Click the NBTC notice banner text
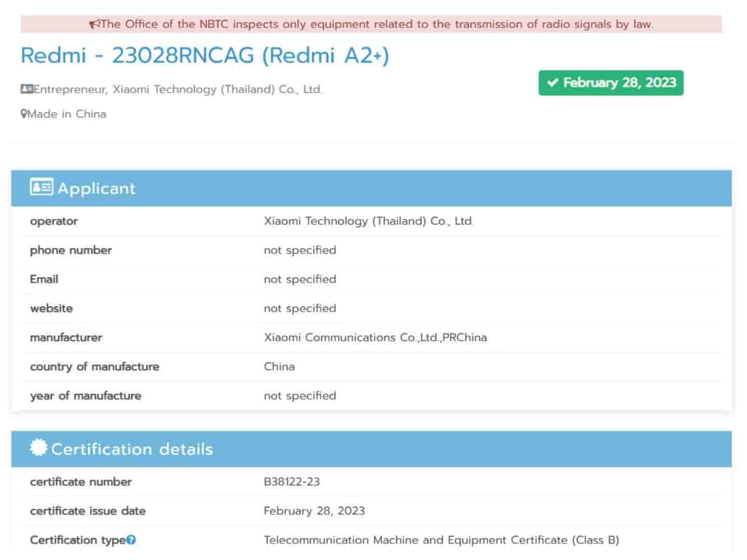747x560 pixels. point(377,24)
